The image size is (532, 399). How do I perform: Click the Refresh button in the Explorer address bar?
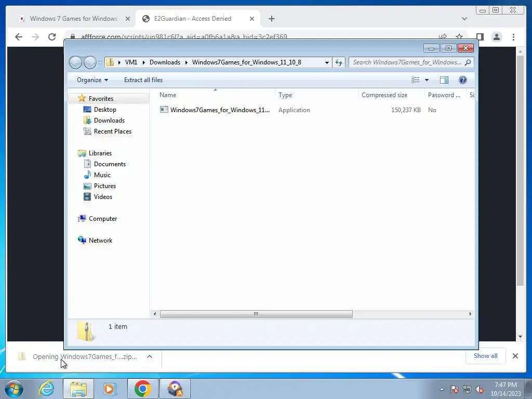coord(339,62)
